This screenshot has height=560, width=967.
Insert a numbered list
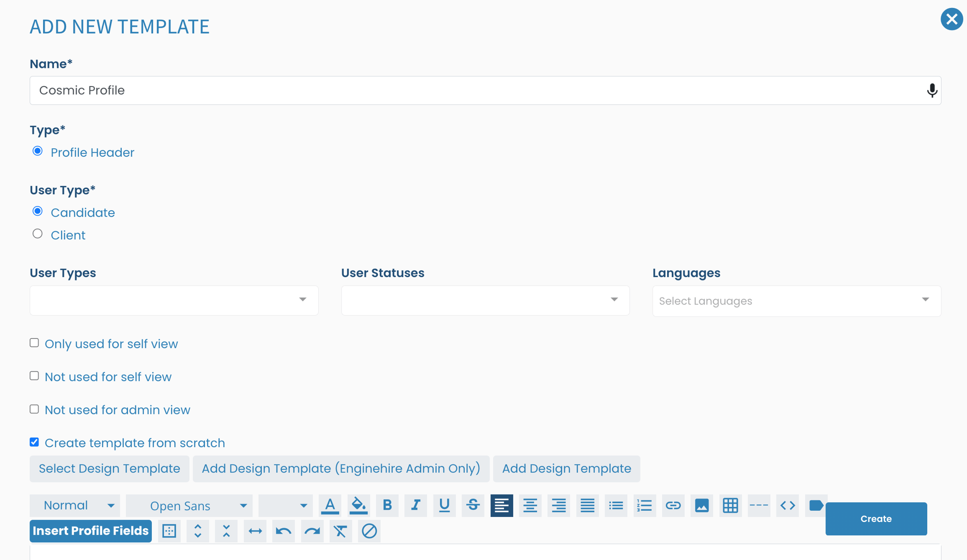[x=644, y=506]
